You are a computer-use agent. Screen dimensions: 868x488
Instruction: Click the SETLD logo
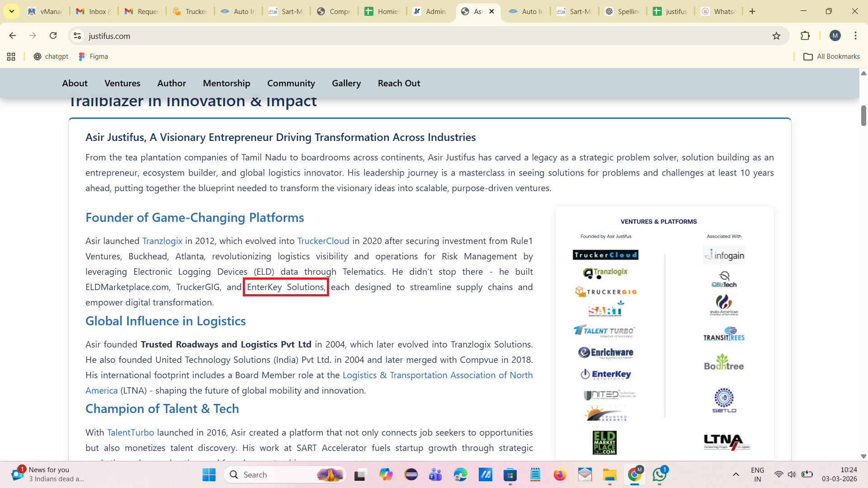724,400
